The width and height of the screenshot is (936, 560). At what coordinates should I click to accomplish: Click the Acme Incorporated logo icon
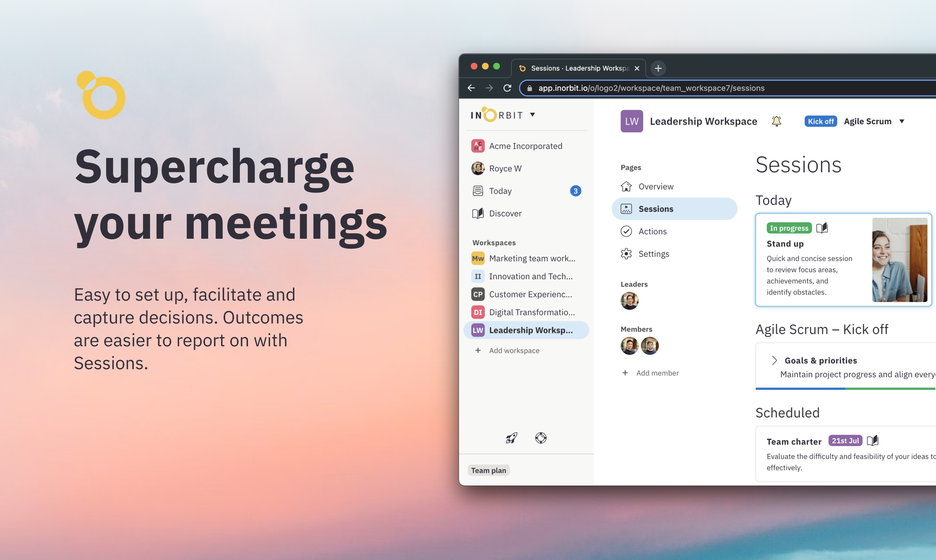[478, 146]
